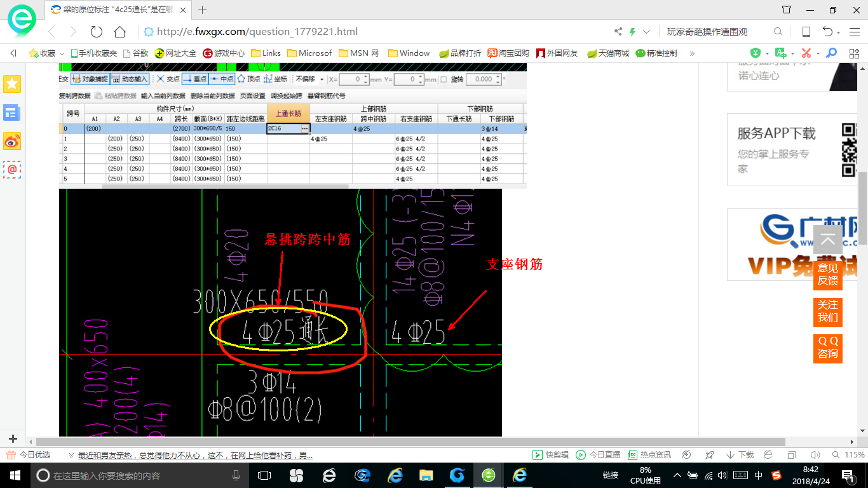868x488 pixels.
Task: Open undo closed tab dropdown arrow
Action: click(x=839, y=32)
